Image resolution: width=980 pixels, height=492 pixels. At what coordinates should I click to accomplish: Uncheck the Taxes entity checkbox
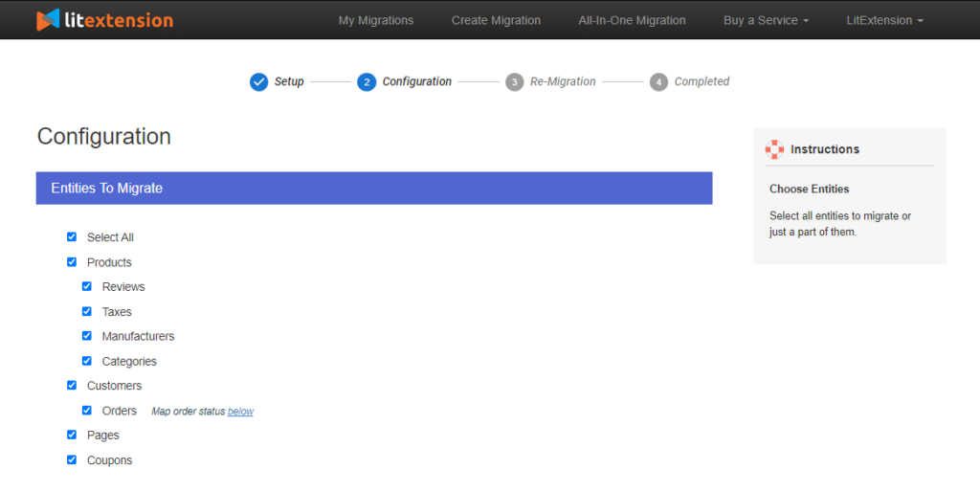pos(87,311)
